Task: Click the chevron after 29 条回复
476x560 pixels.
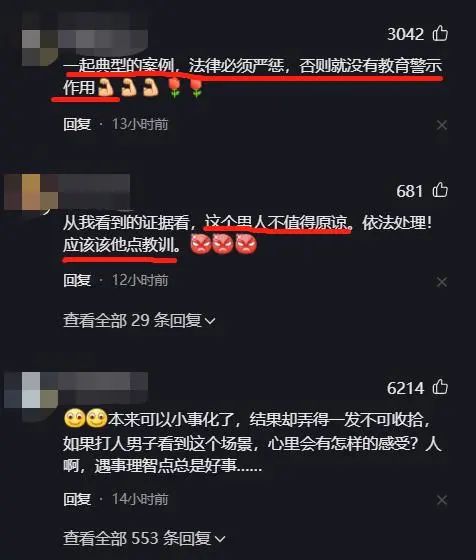Action: click(211, 321)
